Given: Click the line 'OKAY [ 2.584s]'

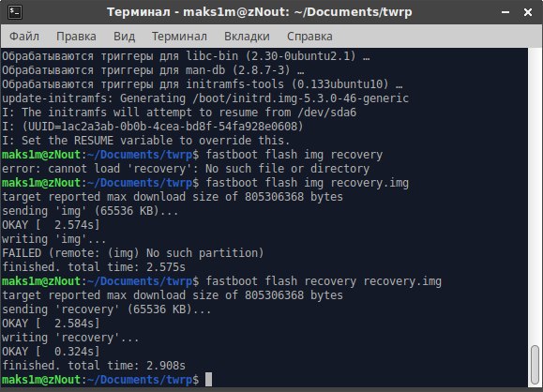Looking at the screenshot, I should 51,324.
